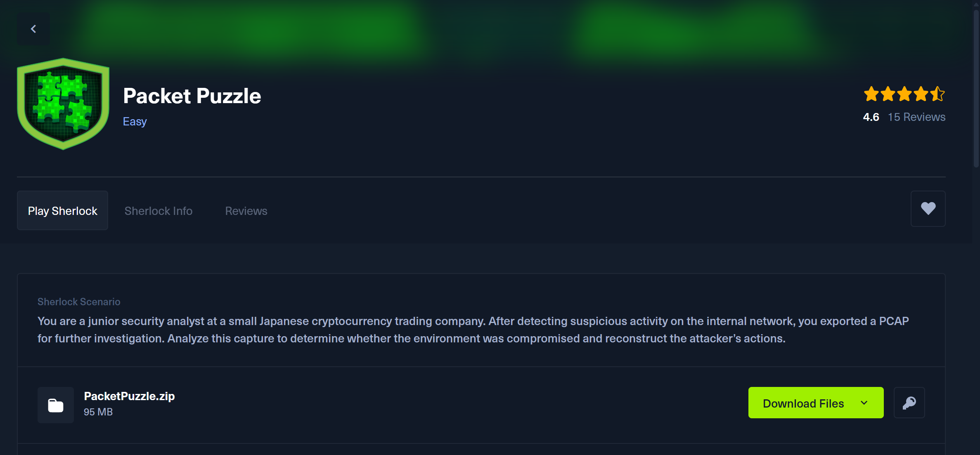Viewport: 980px width, 455px height.
Task: Click the first rating star
Action: point(871,94)
